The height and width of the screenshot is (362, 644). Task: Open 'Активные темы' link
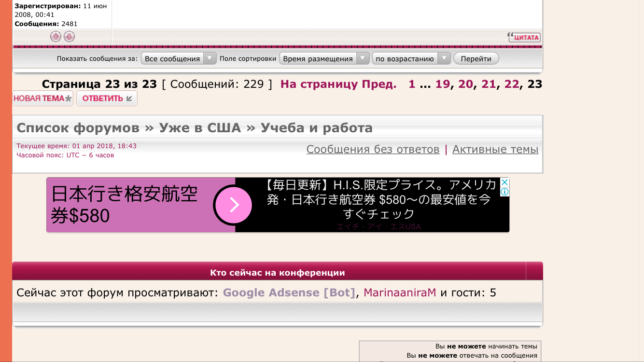click(x=495, y=150)
